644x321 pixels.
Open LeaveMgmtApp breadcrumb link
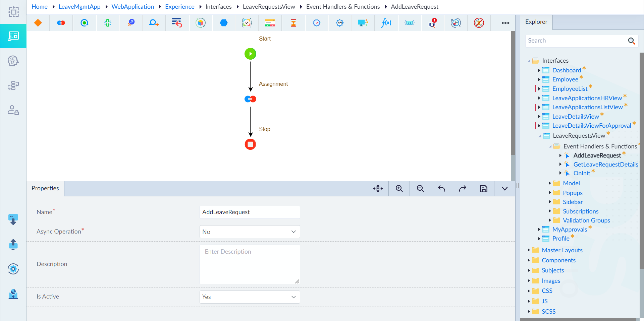[x=79, y=7]
